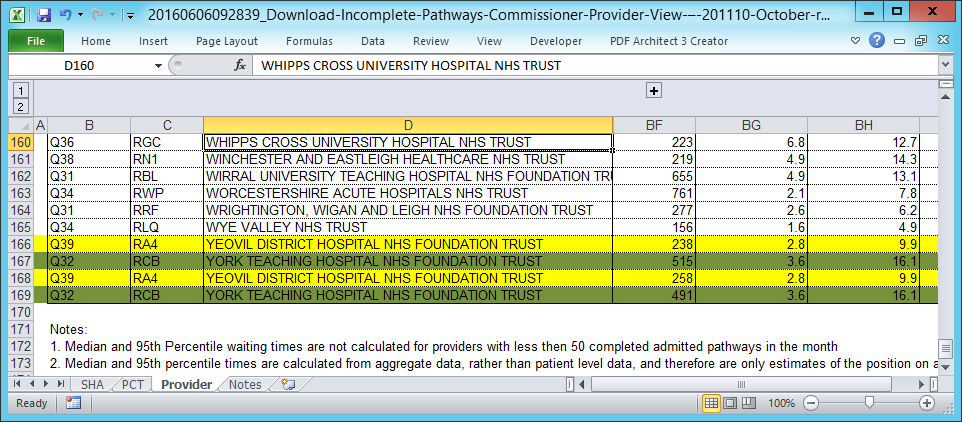The height and width of the screenshot is (422, 962).
Task: Minimize the ribbon with the caret icon
Action: point(856,41)
